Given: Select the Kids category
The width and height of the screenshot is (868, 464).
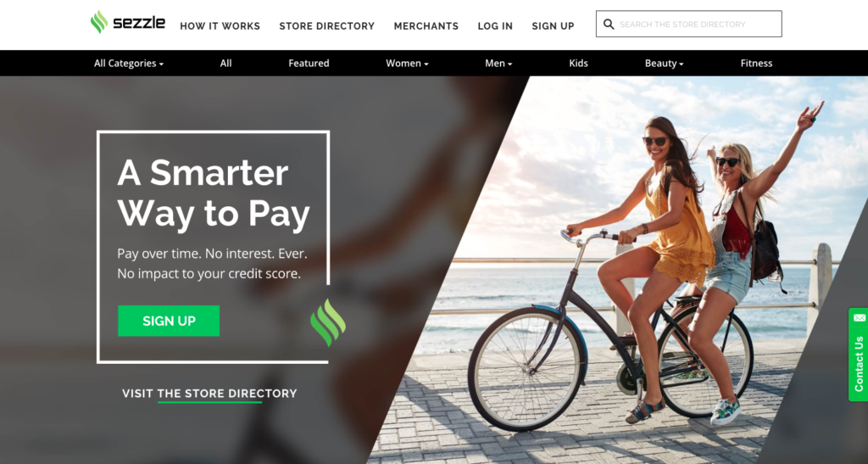Looking at the screenshot, I should (578, 63).
